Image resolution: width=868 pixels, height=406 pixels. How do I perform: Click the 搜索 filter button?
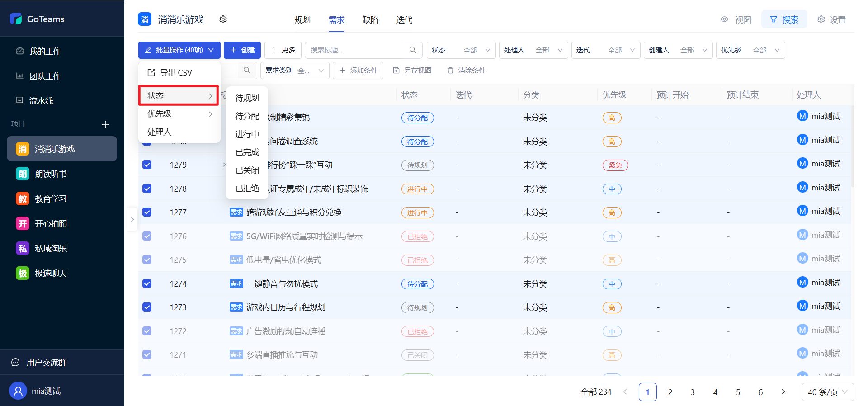pos(784,19)
